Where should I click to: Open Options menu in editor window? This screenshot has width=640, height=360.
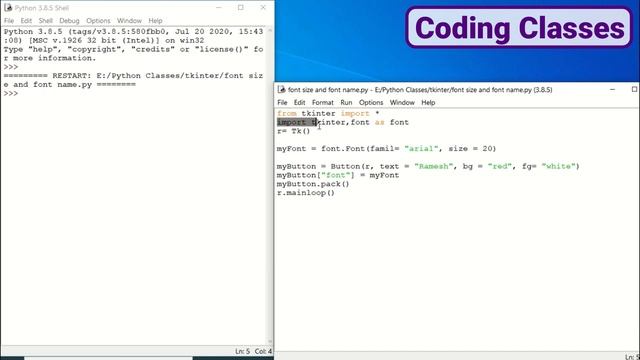(371, 102)
